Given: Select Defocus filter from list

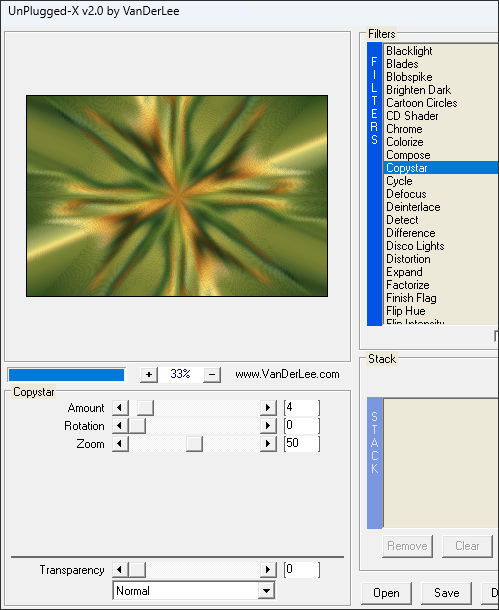Looking at the screenshot, I should tap(441, 194).
